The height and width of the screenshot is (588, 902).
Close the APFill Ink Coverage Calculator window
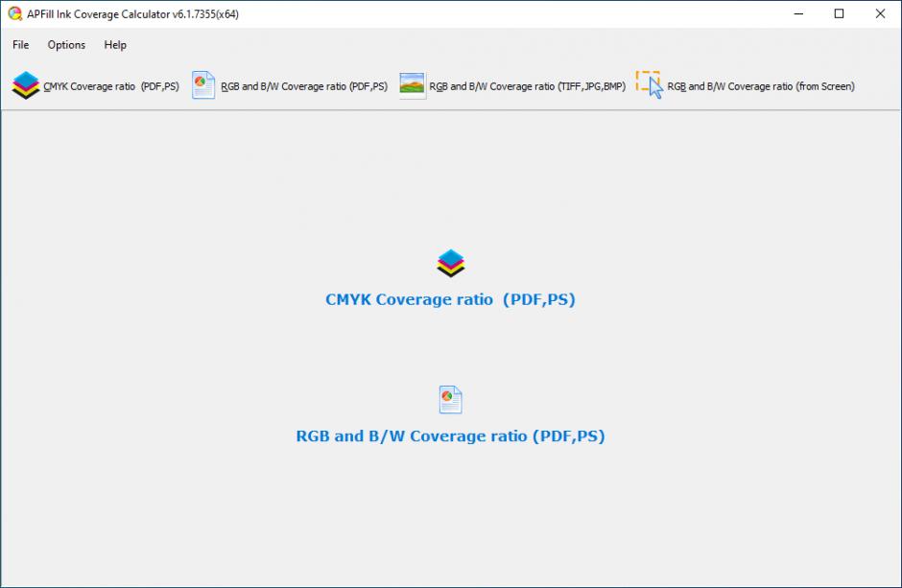(880, 13)
